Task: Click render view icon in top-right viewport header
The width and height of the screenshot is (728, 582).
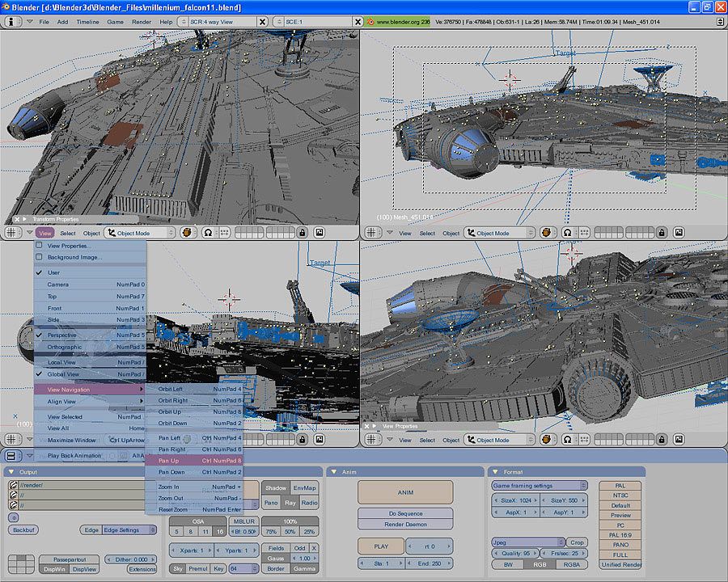Action: pos(679,233)
